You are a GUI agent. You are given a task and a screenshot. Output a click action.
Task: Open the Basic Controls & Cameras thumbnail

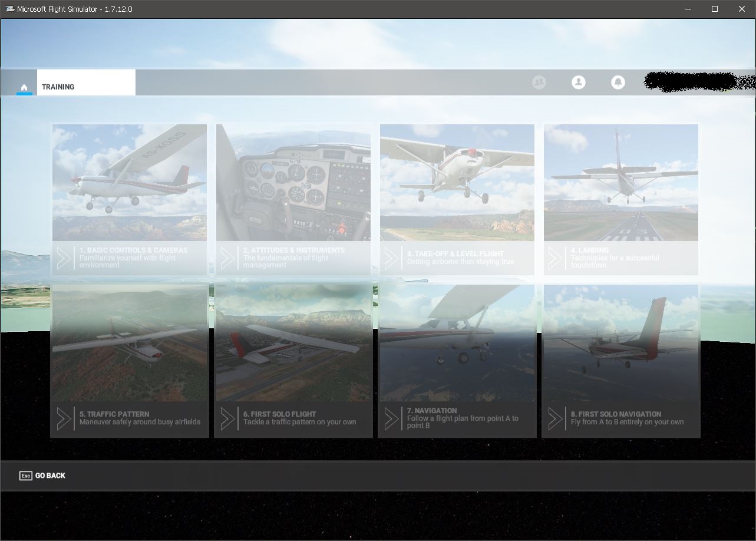[129, 183]
